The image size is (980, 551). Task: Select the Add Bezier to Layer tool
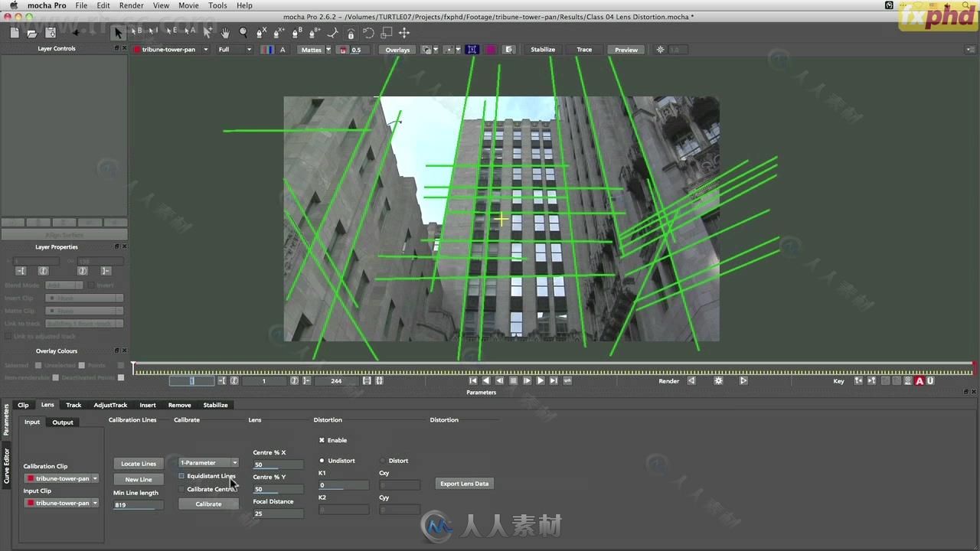tap(315, 32)
